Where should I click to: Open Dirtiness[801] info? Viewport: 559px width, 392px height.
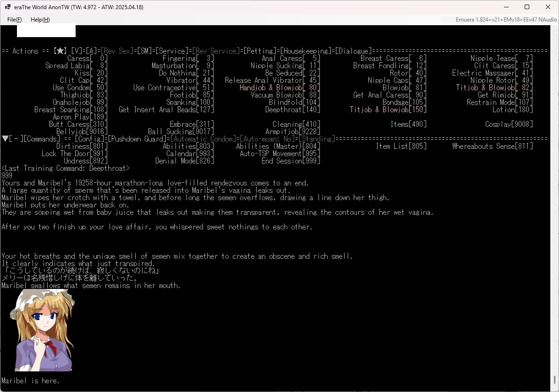click(82, 146)
